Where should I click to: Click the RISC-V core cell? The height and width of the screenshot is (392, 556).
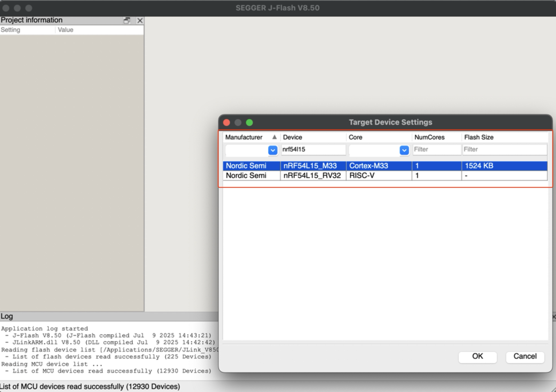pos(379,176)
